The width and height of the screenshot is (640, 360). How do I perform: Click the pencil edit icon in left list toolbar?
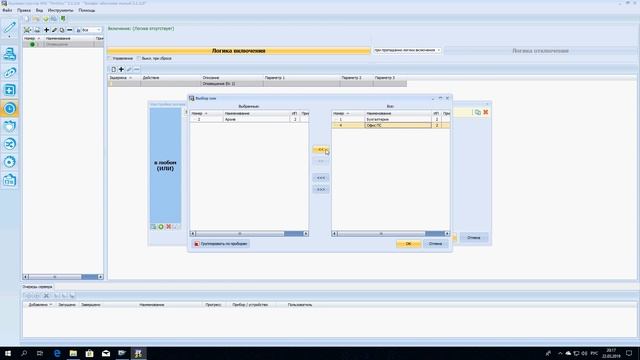tap(54, 30)
